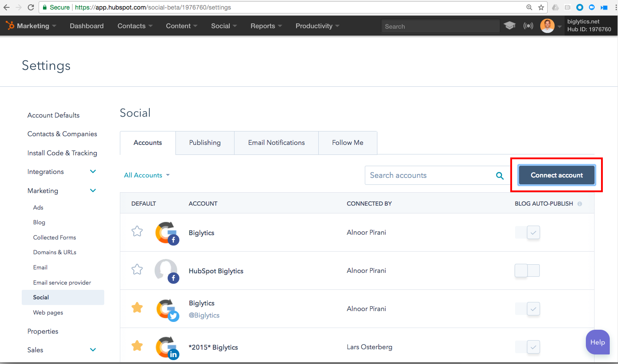Screen dimensions: 618x364
Task: Open the Content navigation dropdown
Action: click(x=182, y=26)
